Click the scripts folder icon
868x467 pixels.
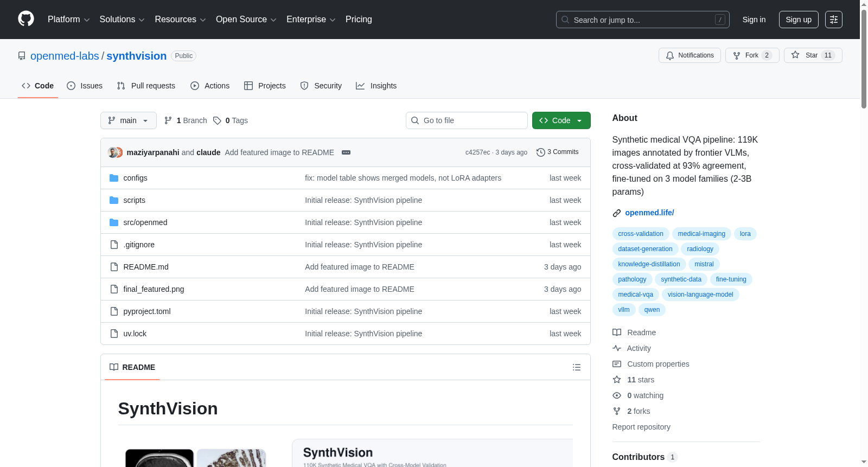coord(114,200)
